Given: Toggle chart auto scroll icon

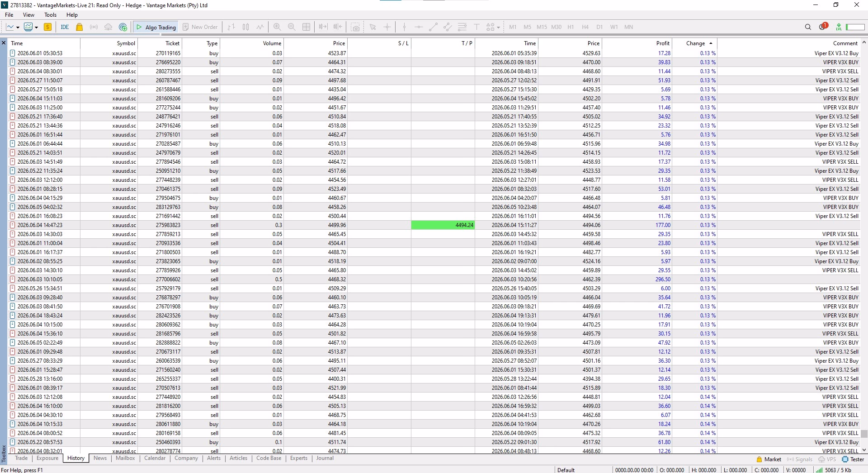Looking at the screenshot, I should point(323,27).
